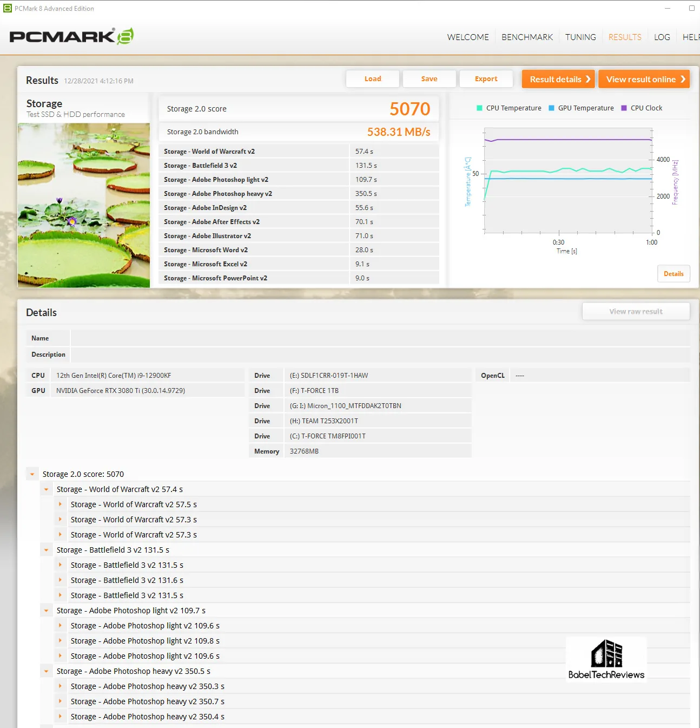Image resolution: width=700 pixels, height=728 pixels.
Task: Toggle CPU Clock legend swatch
Action: coord(624,108)
